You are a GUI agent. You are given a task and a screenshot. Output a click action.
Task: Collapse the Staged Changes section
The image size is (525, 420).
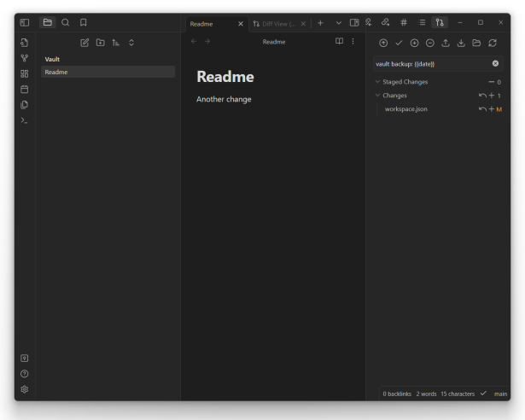377,82
